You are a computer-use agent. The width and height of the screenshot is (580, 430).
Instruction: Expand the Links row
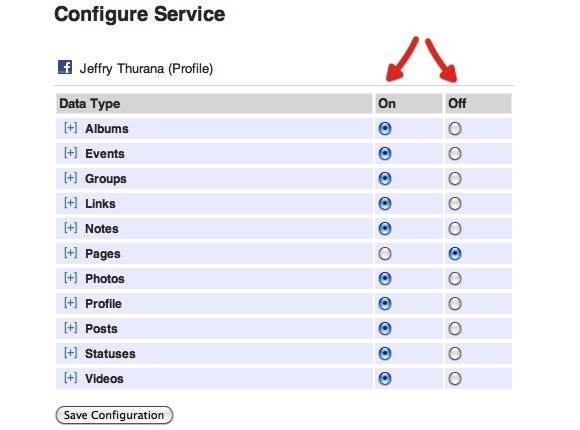point(70,203)
